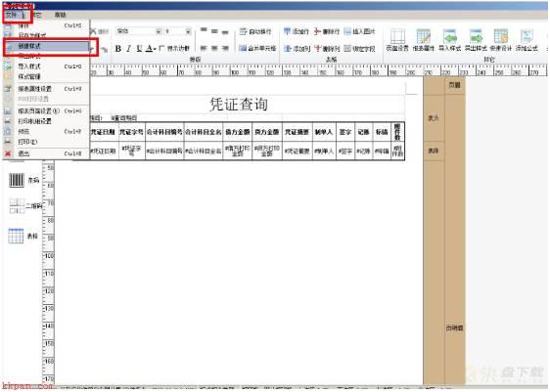The image size is (550, 392).
Task: Select the 凭证查询 title text in the report
Action: (x=239, y=105)
